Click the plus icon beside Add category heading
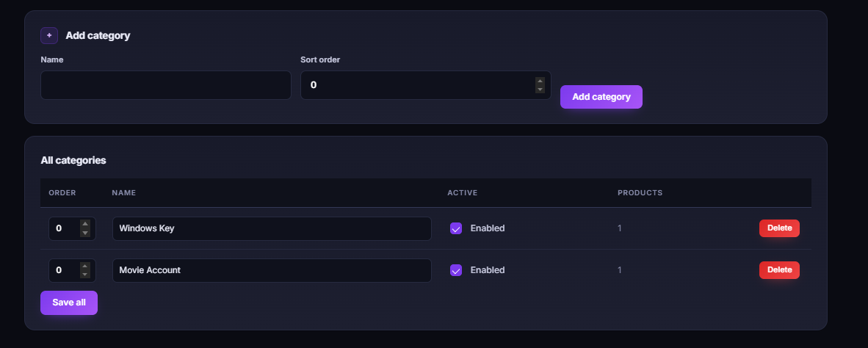Image resolution: width=868 pixels, height=348 pixels. click(x=49, y=35)
